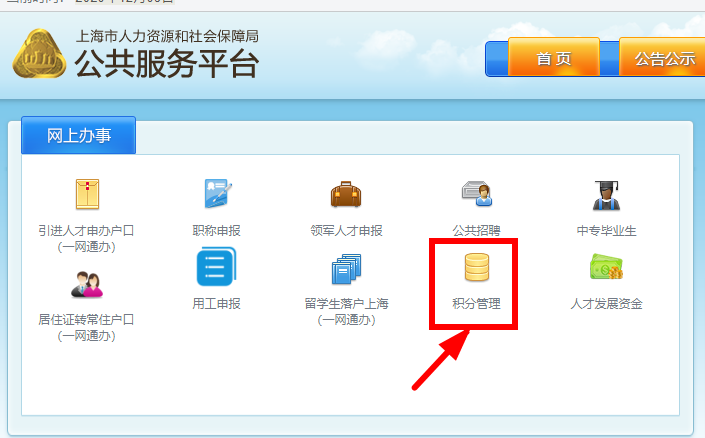Click the platform golden logo emblem
Viewport: 705px width, 438px height.
pos(39,54)
